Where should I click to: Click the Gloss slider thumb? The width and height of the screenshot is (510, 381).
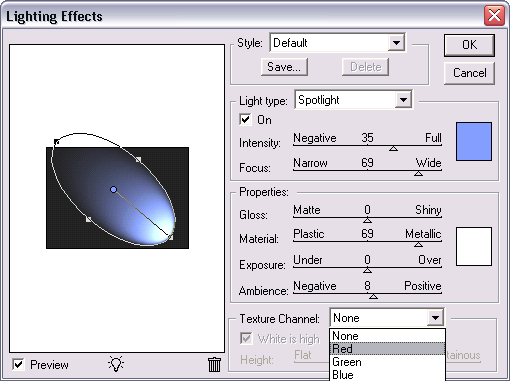[x=367, y=220]
